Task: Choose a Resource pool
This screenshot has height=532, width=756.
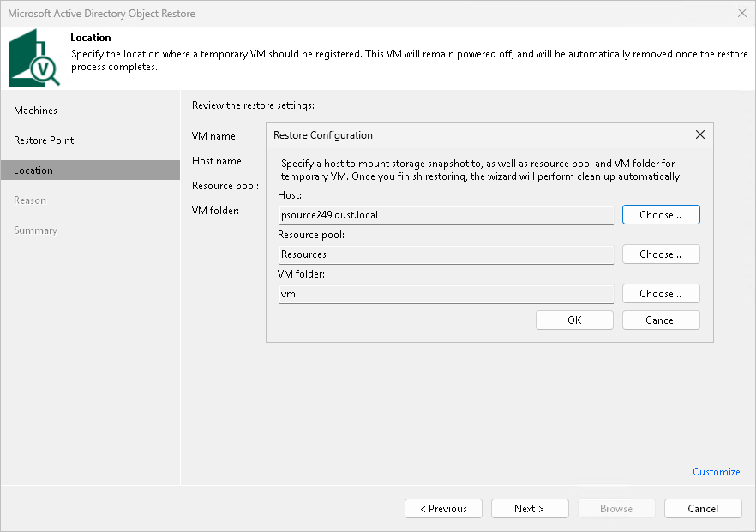Action: (x=661, y=254)
